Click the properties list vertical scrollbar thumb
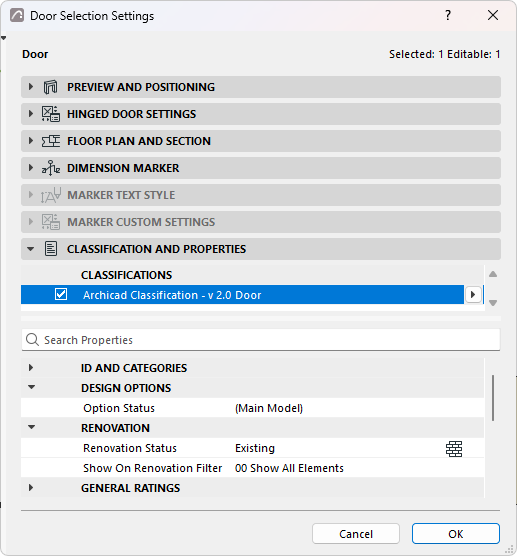 [493, 398]
